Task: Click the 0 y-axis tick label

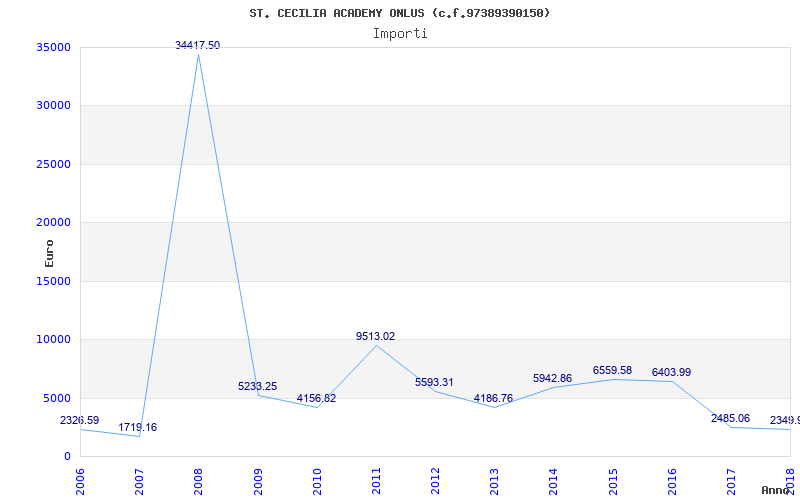Action: 68,457
